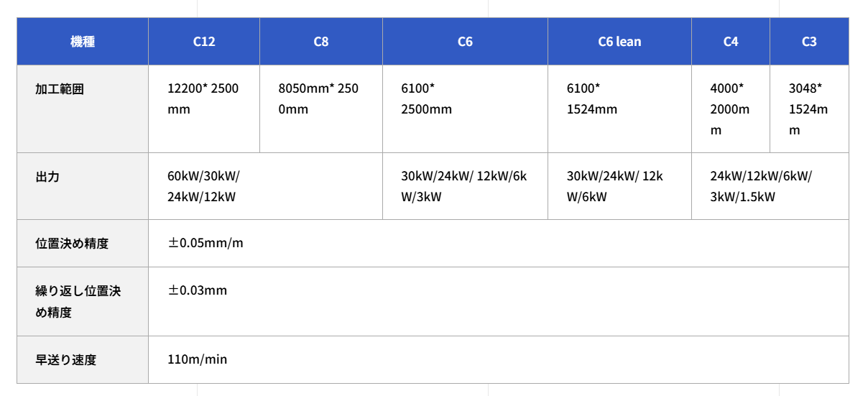Click the ±0.03mm value
Image resolution: width=868 pixels, height=396 pixels.
198,290
